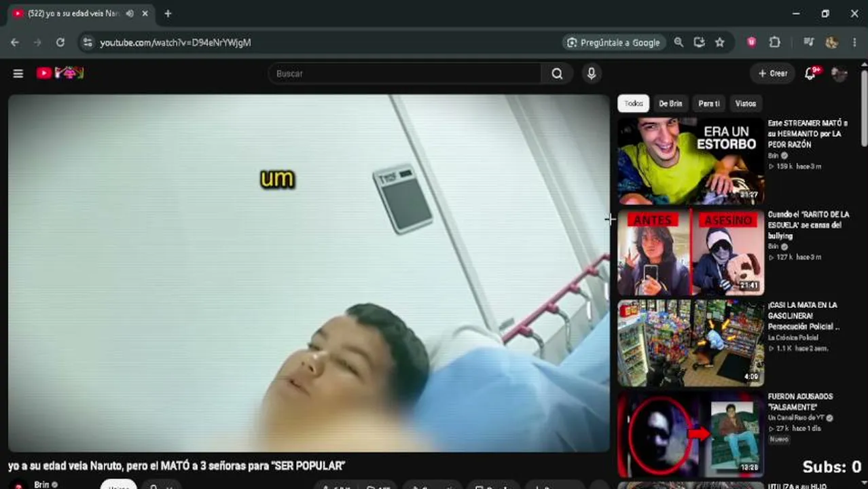Open the ANTES ASESINO video thumbnail
868x489 pixels.
click(x=691, y=252)
